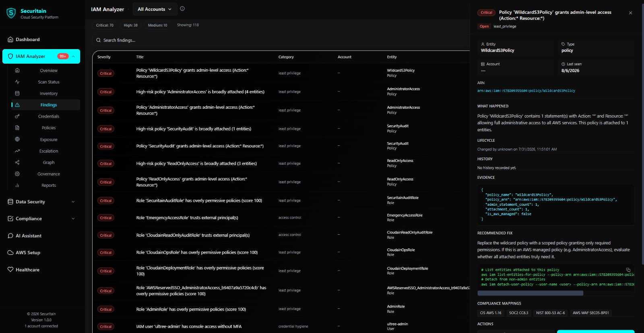
Task: Click the Inventory database icon
Action: [17, 93]
